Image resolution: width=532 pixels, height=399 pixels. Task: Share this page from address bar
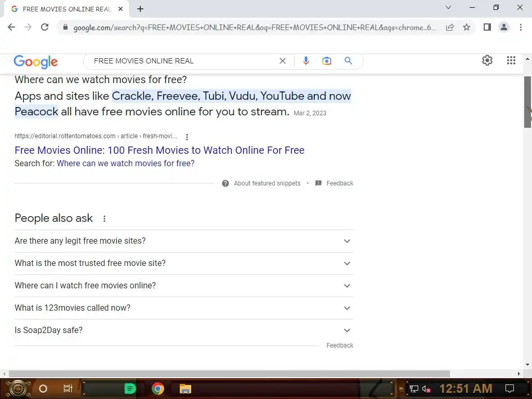450,27
